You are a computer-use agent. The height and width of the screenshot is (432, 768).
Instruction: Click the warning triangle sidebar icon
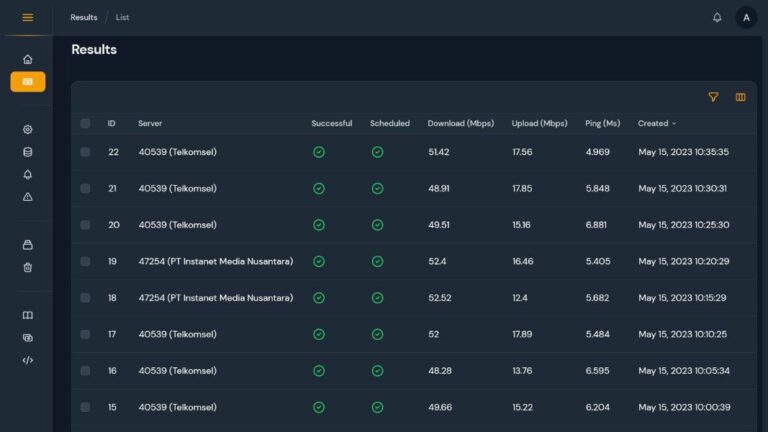[x=28, y=197]
